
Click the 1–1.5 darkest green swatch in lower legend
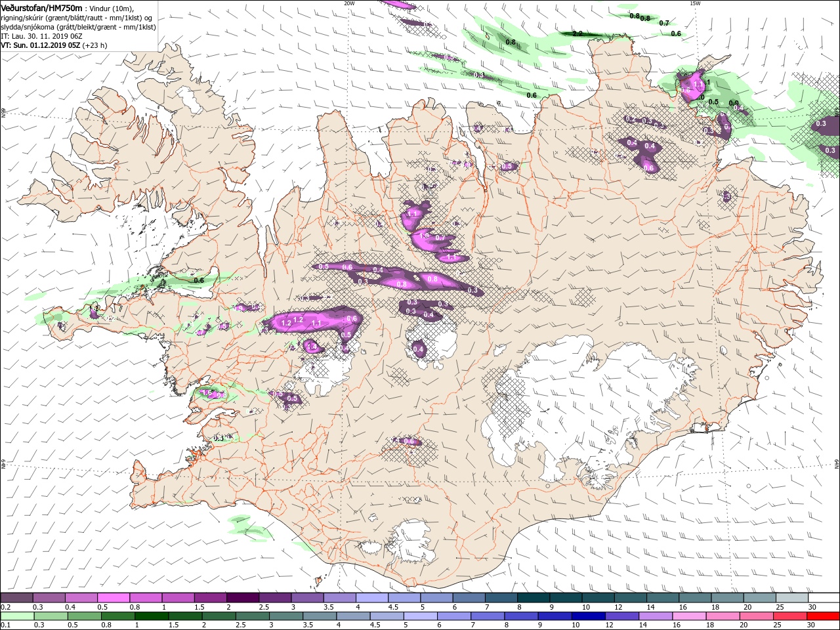pos(152,616)
